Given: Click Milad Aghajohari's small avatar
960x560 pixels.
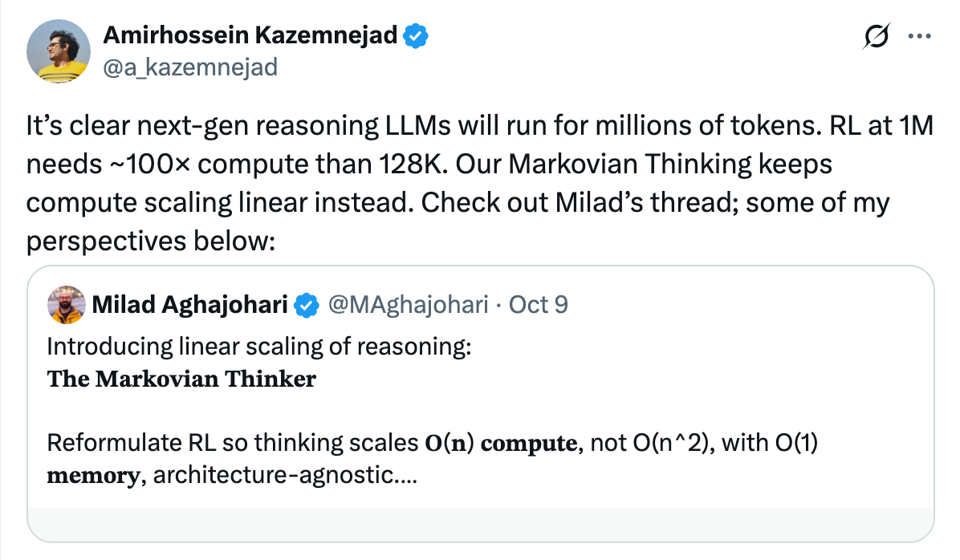Looking at the screenshot, I should pos(67,305).
